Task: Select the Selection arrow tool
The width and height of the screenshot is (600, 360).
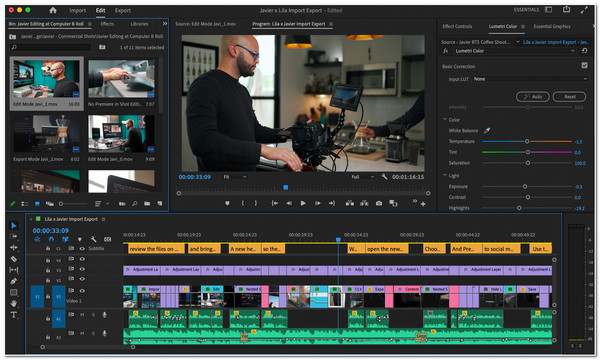Action: (x=14, y=225)
